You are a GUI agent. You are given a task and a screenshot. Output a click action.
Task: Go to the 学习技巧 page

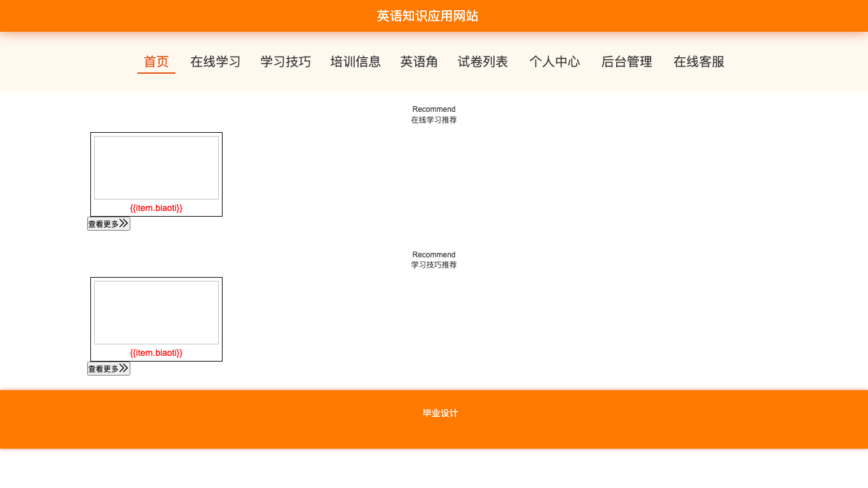[286, 62]
